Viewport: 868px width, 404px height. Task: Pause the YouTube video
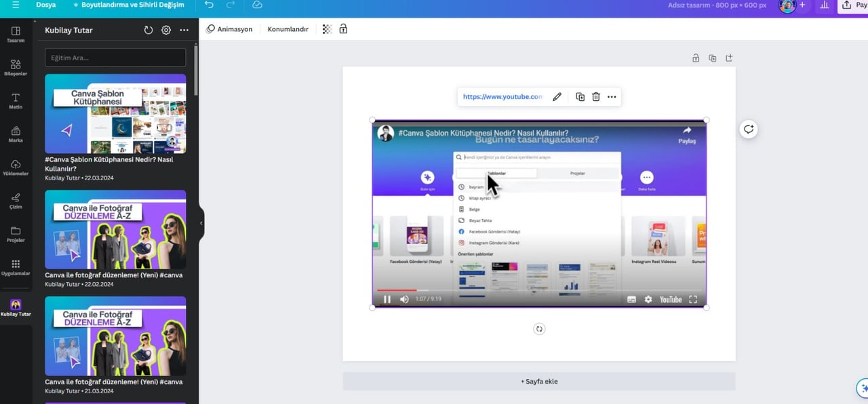(x=387, y=299)
